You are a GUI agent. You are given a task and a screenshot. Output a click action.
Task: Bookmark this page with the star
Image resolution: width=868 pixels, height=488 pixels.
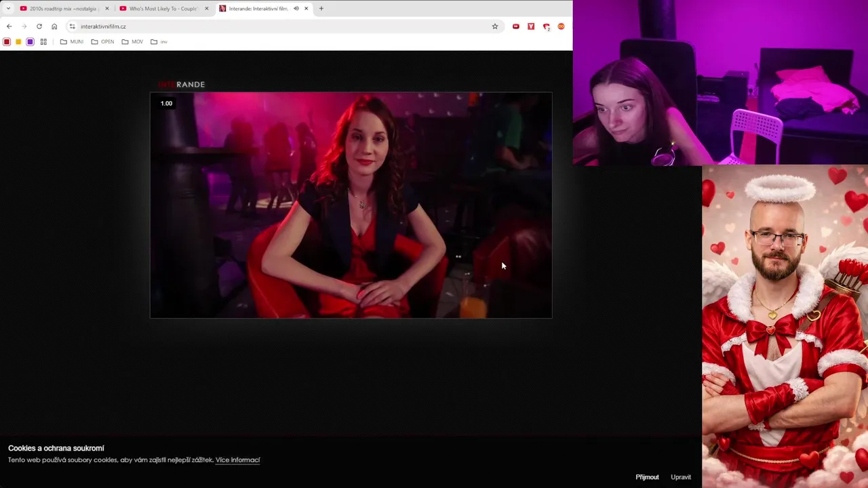point(495,26)
